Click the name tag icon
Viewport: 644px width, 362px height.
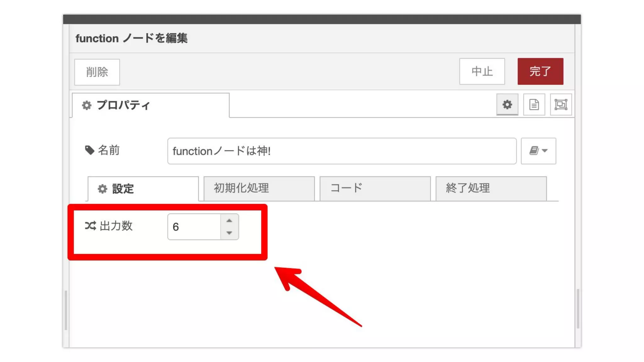tap(90, 150)
